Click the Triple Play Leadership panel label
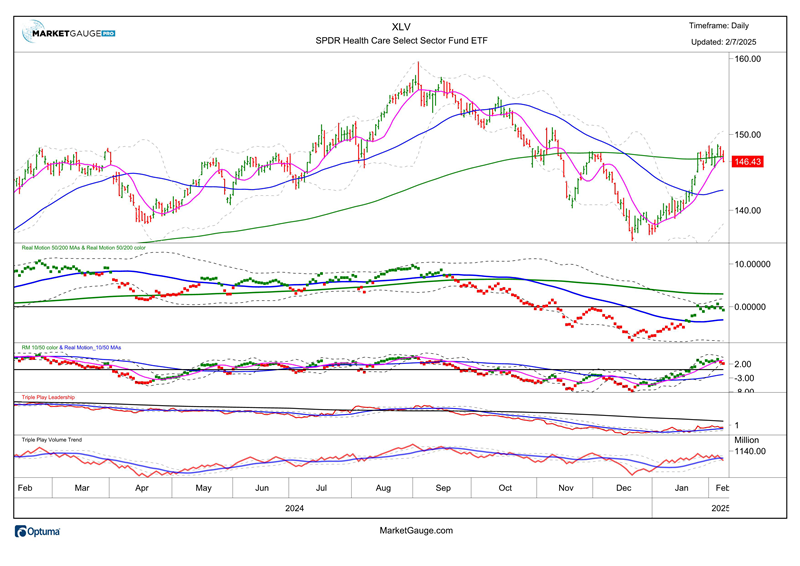The image size is (800, 566). pyautogui.click(x=54, y=397)
